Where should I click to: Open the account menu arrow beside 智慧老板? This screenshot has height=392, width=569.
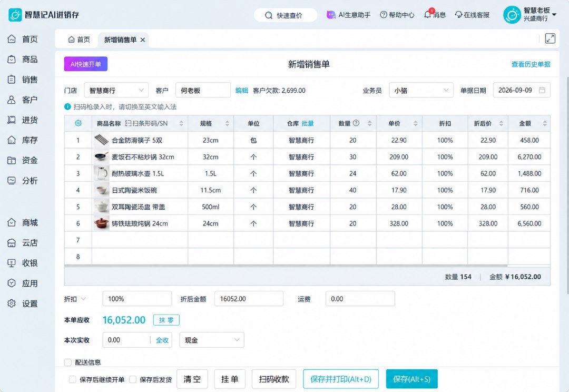[554, 15]
